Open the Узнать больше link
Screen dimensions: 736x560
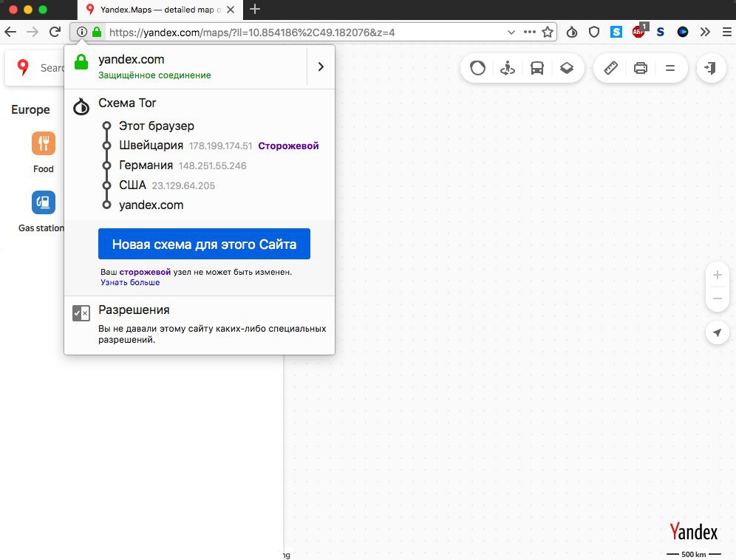[x=130, y=282]
